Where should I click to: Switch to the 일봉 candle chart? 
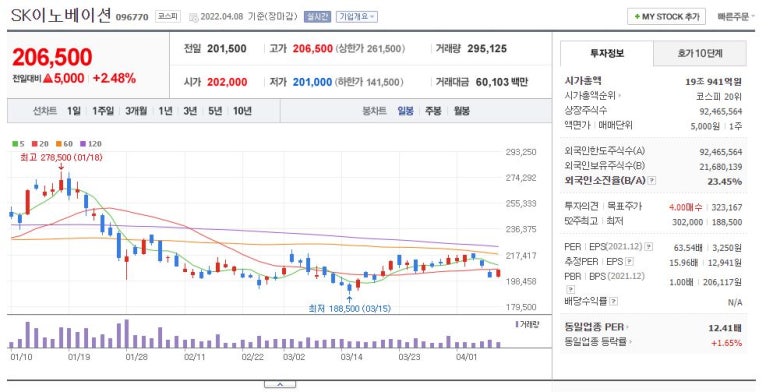pos(405,111)
